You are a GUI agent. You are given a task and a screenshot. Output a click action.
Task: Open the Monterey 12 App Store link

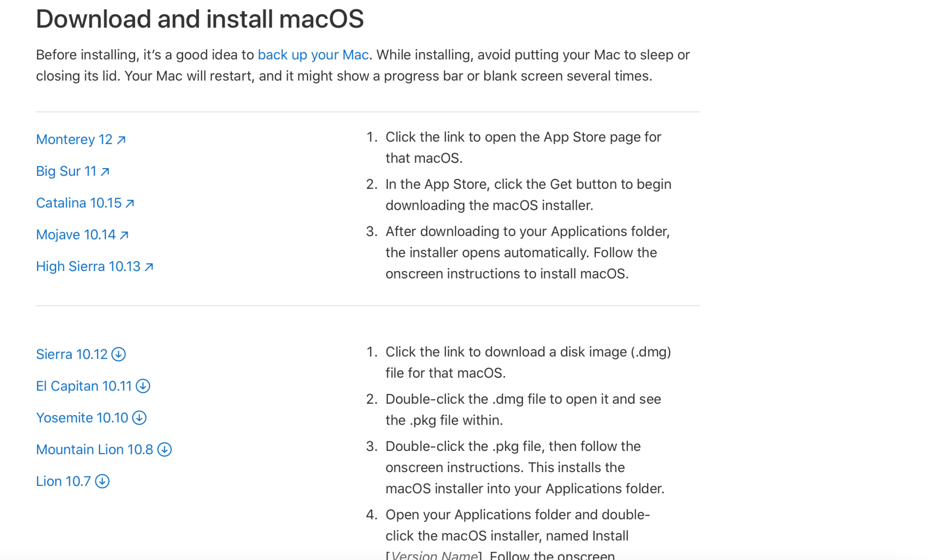point(74,139)
